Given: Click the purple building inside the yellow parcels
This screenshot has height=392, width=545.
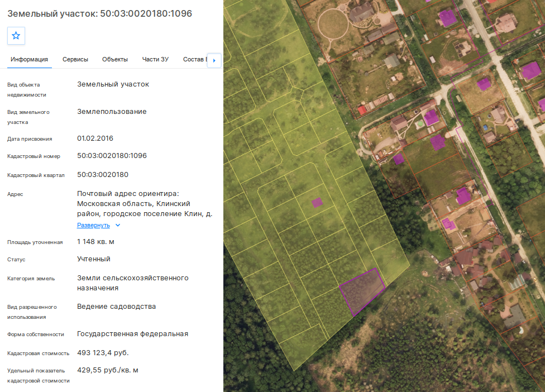Looking at the screenshot, I should tap(317, 202).
